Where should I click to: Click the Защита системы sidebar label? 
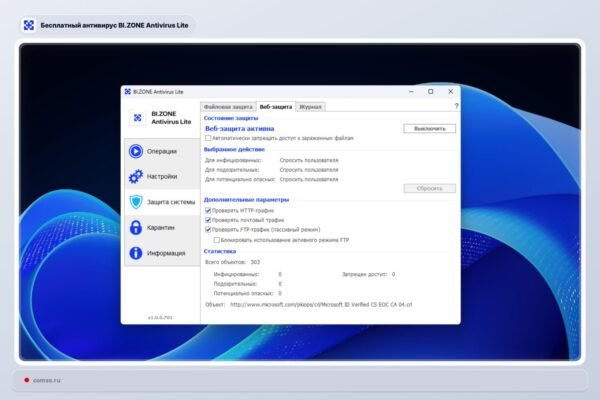tap(171, 202)
